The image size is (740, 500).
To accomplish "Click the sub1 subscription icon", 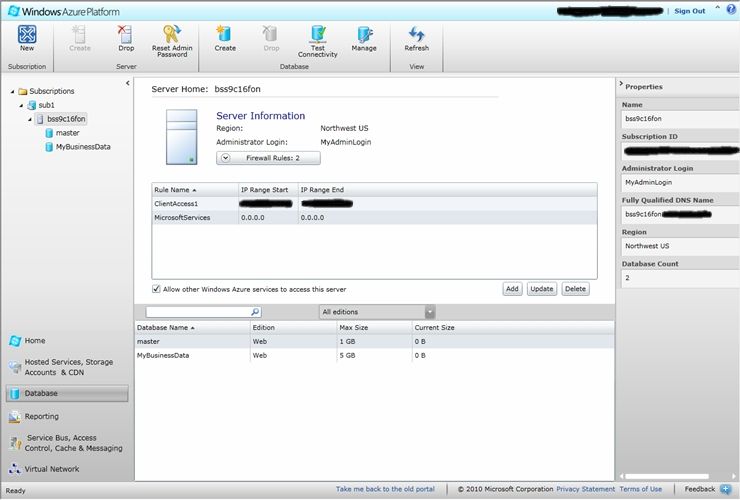I will [32, 105].
